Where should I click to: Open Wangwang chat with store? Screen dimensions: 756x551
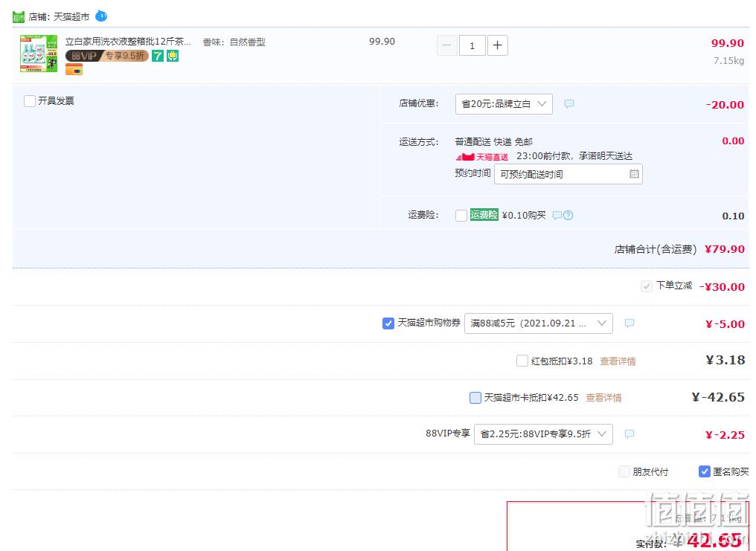[101, 16]
